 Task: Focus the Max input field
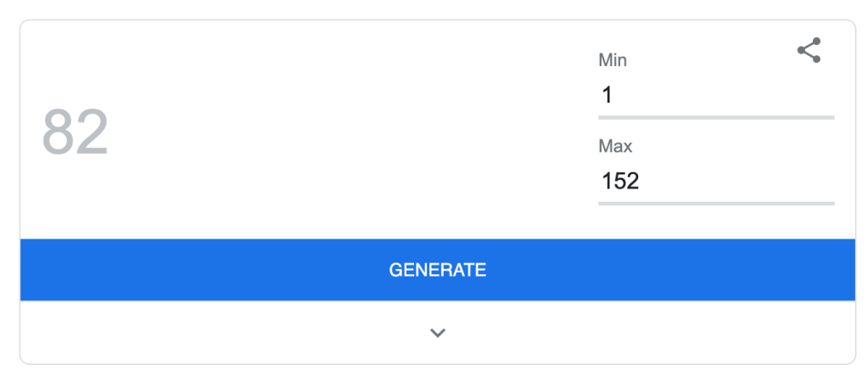click(x=715, y=181)
